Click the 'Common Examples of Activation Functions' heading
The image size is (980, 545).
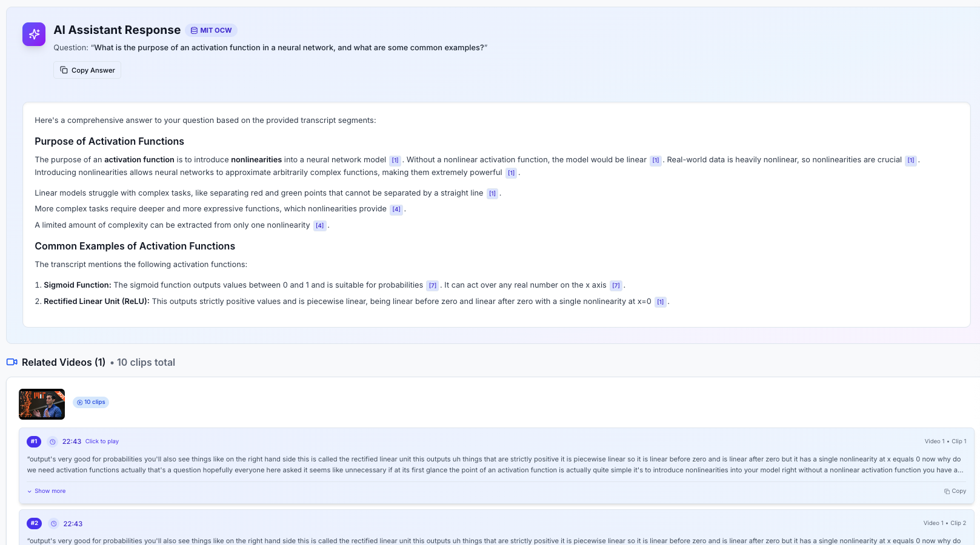pyautogui.click(x=135, y=246)
